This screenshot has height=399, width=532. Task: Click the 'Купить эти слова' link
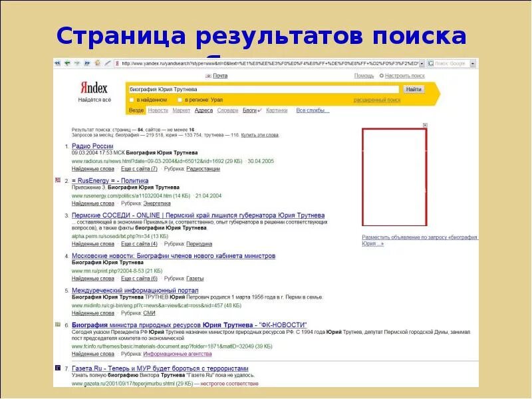click(259, 135)
